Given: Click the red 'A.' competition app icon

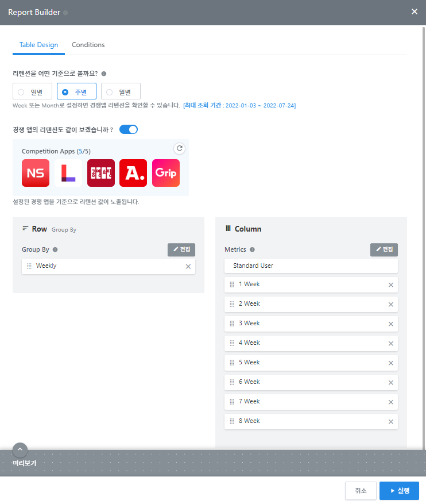Looking at the screenshot, I should point(133,173).
